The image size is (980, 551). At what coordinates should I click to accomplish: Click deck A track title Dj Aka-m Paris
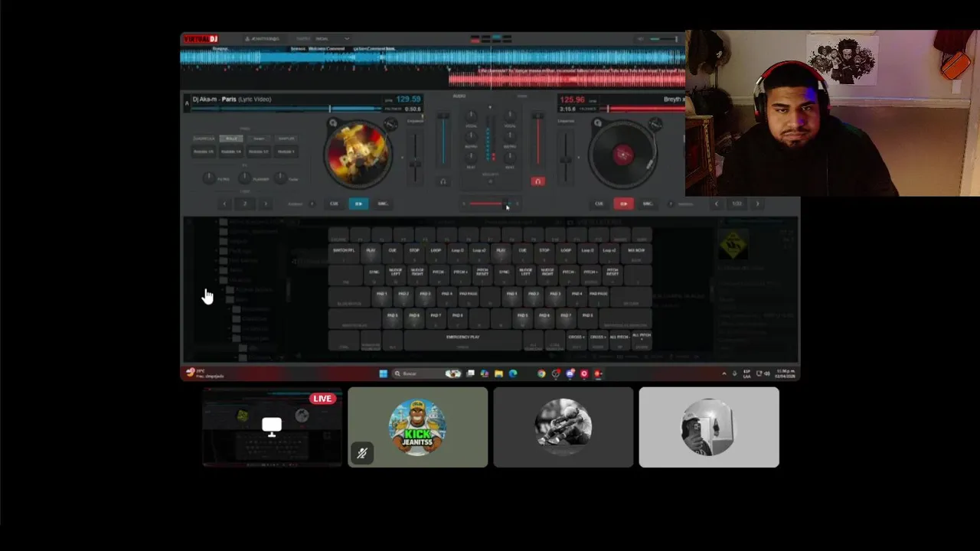click(232, 99)
